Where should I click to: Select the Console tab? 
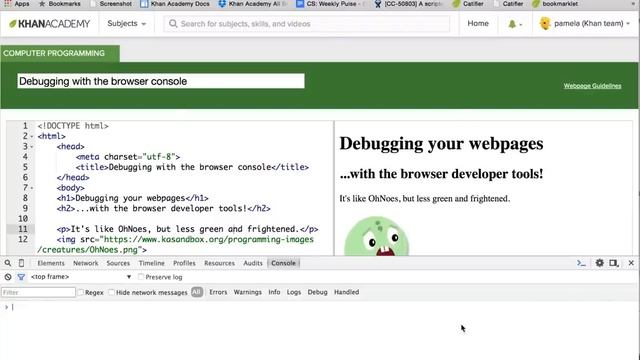283,263
